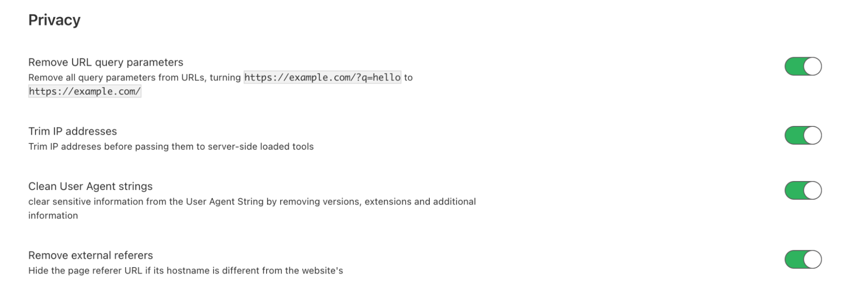Image resolution: width=868 pixels, height=308 pixels.
Task: Switch off Remove external referers
Action: 803,260
